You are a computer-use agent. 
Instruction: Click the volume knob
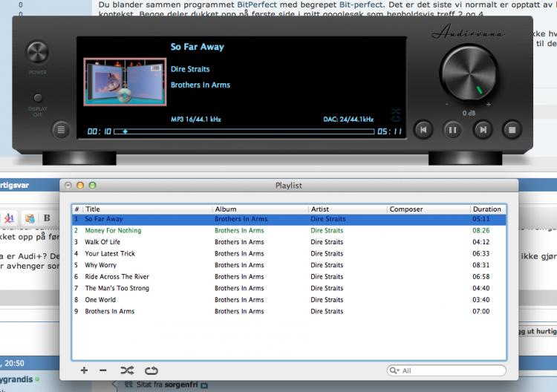point(469,73)
